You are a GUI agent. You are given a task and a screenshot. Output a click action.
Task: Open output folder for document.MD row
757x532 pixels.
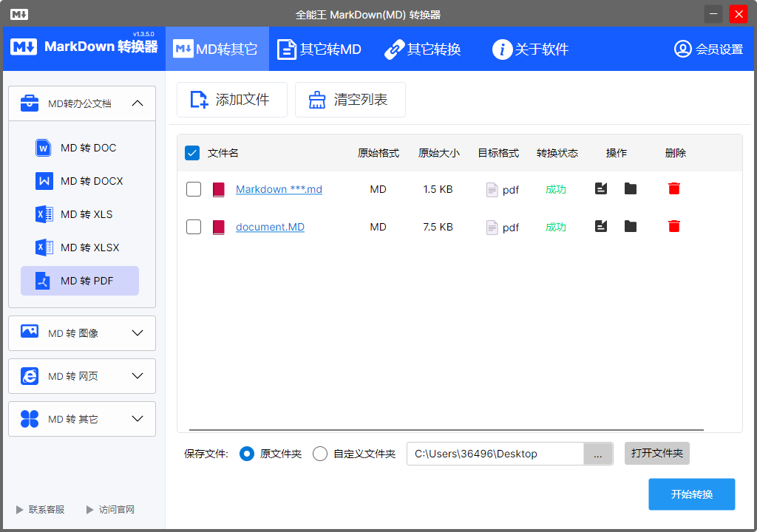[630, 226]
